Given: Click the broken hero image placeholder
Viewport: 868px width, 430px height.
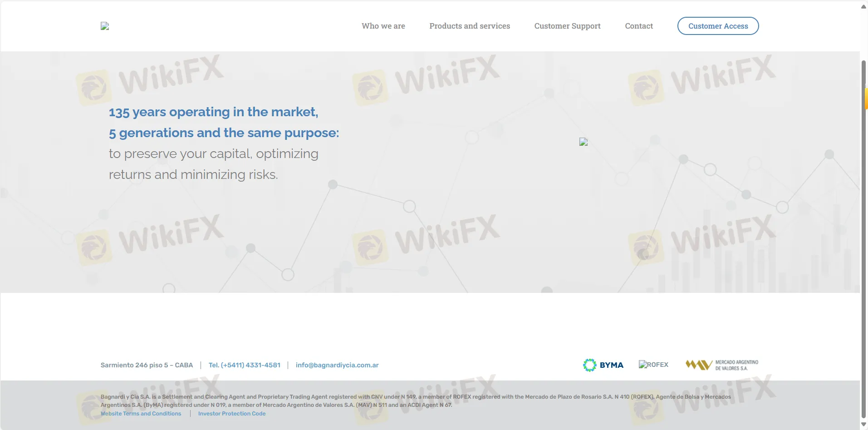Looking at the screenshot, I should (x=584, y=142).
